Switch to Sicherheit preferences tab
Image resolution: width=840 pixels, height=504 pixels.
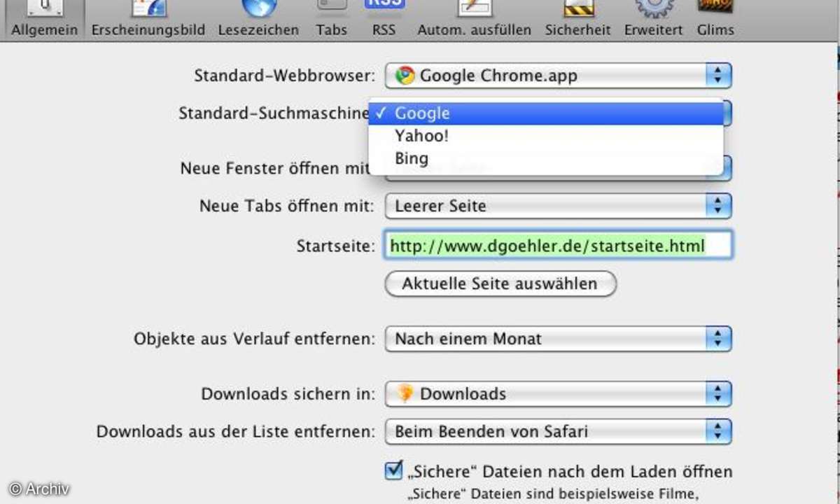point(579,20)
